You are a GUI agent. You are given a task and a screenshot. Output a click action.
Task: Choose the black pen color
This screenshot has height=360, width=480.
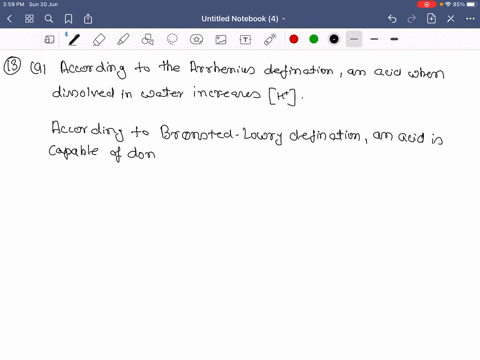coord(334,39)
